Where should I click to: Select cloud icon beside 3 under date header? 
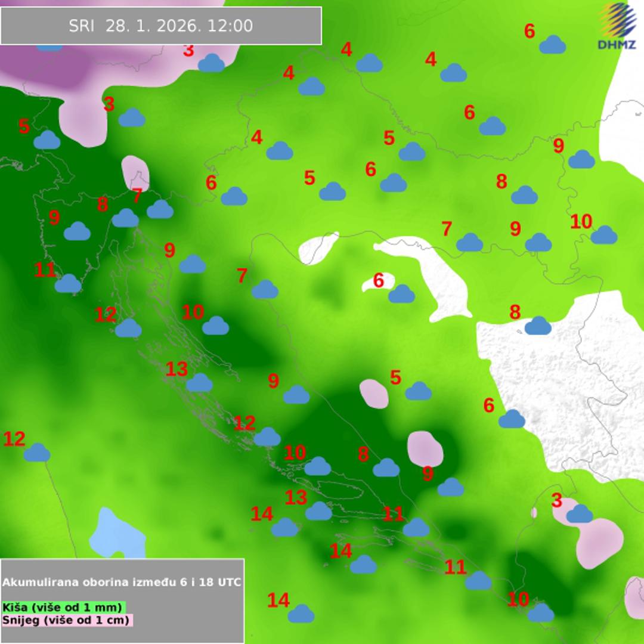pos(211,63)
